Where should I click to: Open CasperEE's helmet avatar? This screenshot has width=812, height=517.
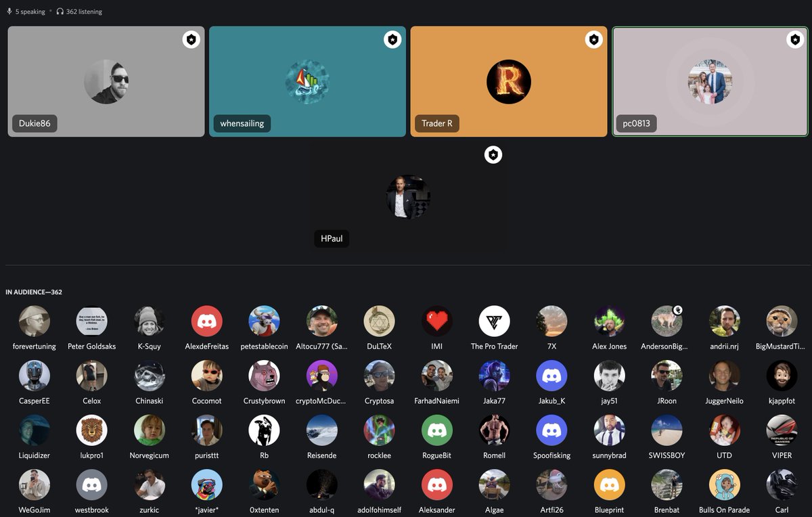[x=35, y=376]
